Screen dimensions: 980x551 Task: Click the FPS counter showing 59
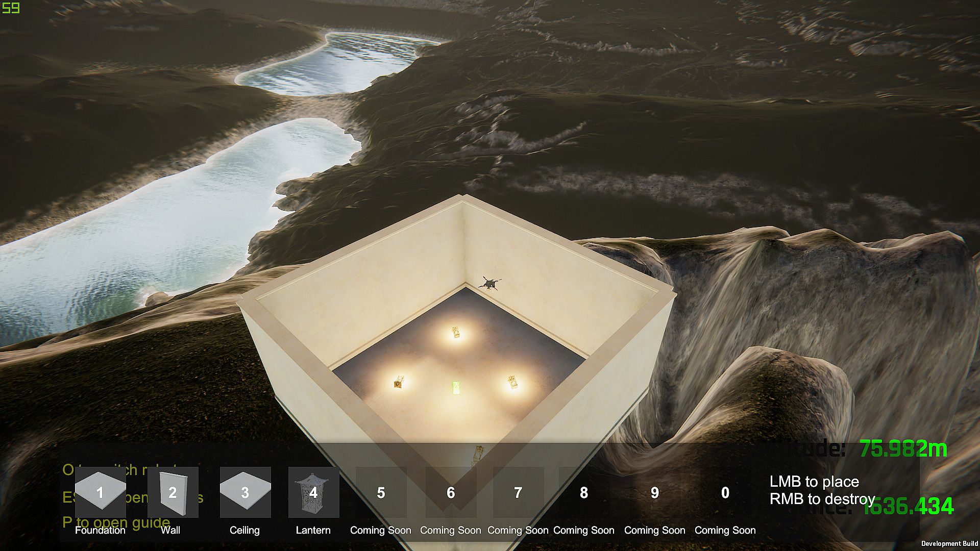click(10, 8)
